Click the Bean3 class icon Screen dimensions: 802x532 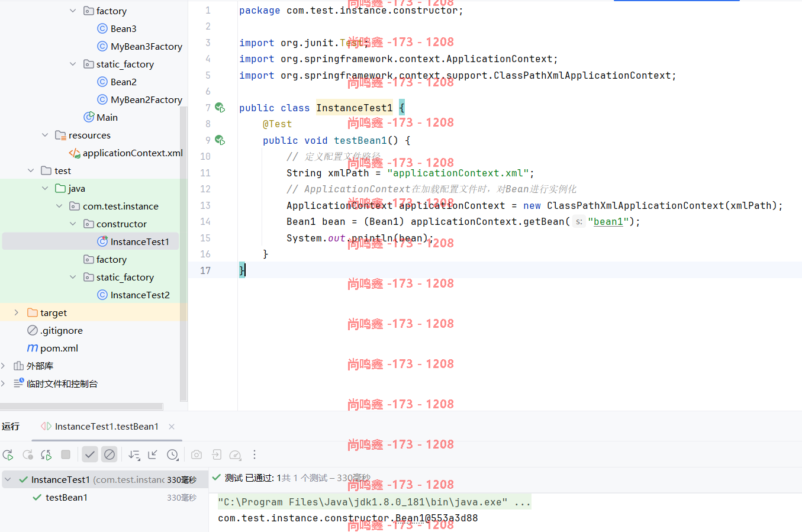point(102,28)
